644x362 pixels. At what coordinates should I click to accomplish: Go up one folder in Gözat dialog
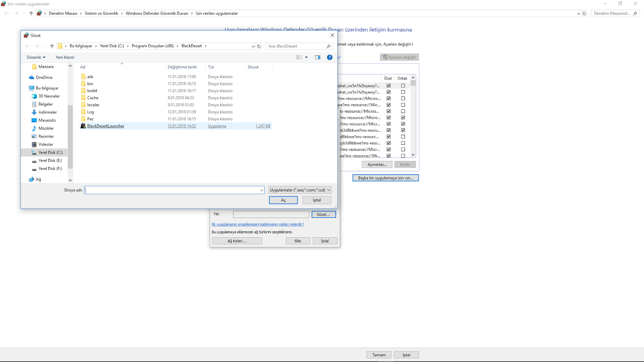click(52, 46)
